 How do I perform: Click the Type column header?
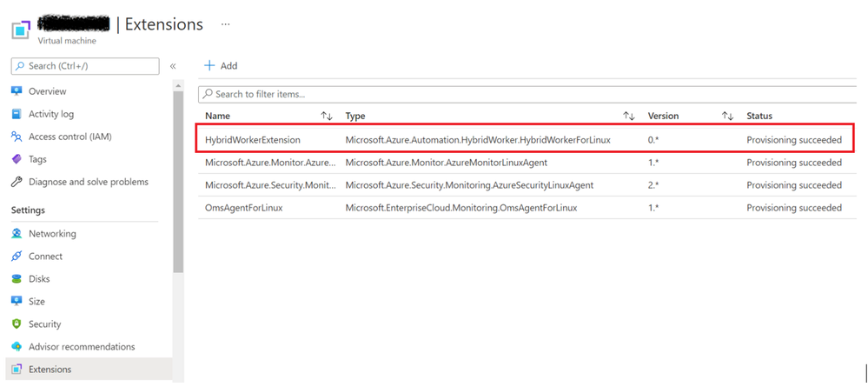click(x=355, y=116)
